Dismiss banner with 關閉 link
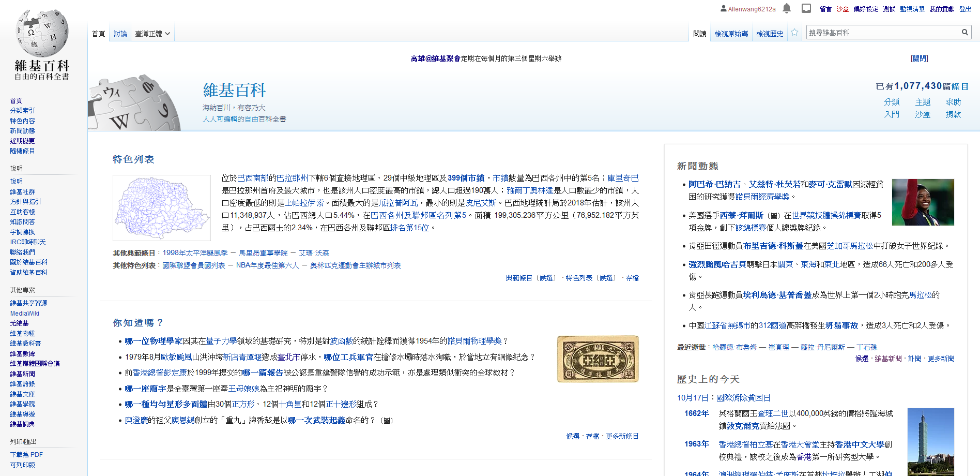This screenshot has width=980, height=476. tap(920, 58)
